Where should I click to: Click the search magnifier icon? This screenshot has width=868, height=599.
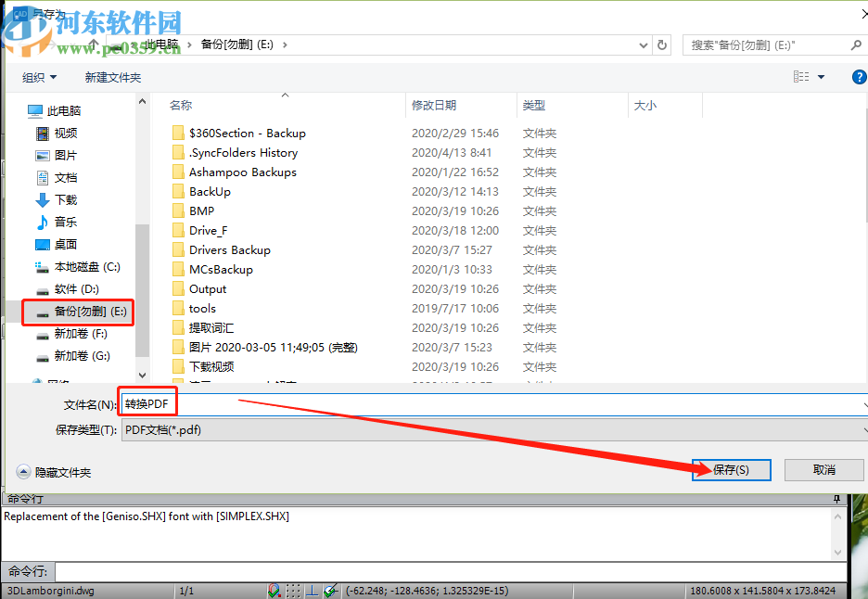click(856, 45)
